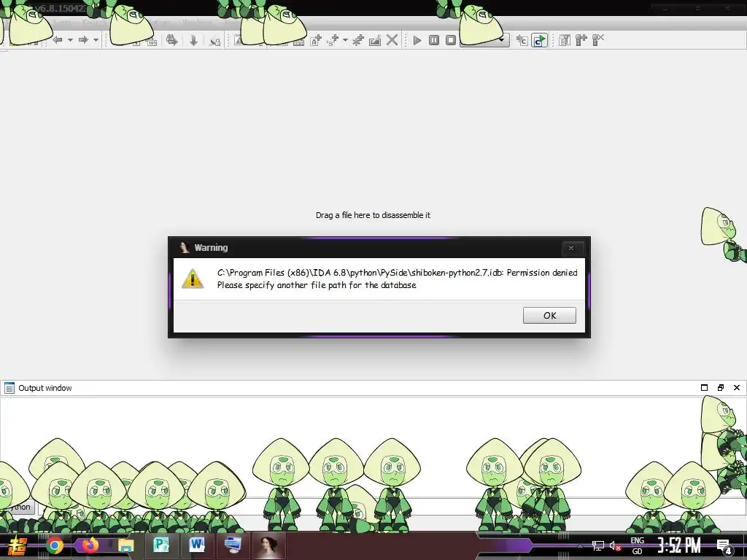Click the picture-with-pencil toolbar icon
Viewport: 747px width, 560px height.
(375, 41)
